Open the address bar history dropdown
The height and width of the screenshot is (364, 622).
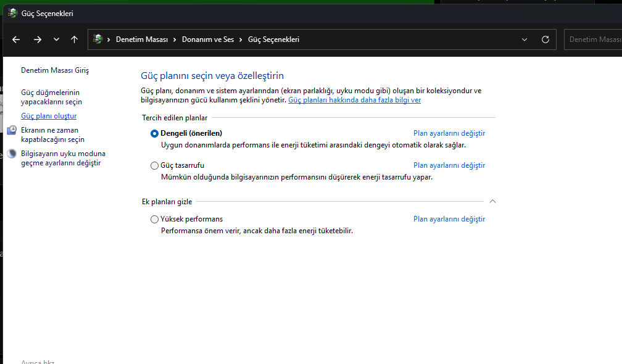click(525, 39)
